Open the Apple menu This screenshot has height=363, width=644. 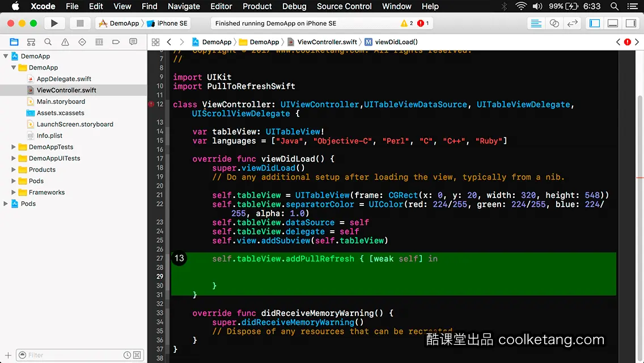pyautogui.click(x=15, y=6)
